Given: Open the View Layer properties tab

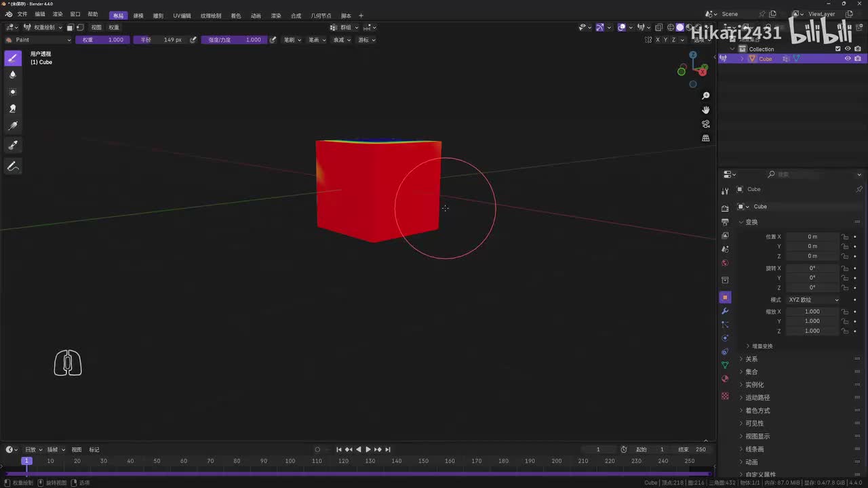Looking at the screenshot, I should click(x=725, y=236).
